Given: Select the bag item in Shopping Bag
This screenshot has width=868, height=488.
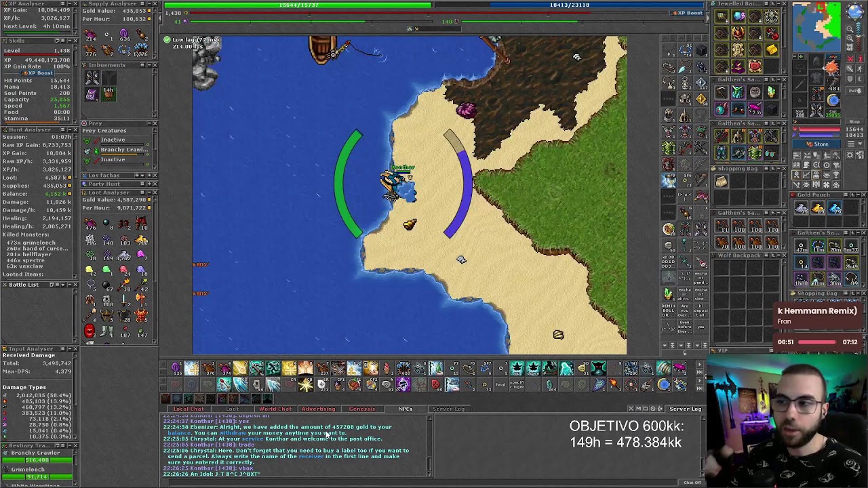Looking at the screenshot, I should coord(722,182).
